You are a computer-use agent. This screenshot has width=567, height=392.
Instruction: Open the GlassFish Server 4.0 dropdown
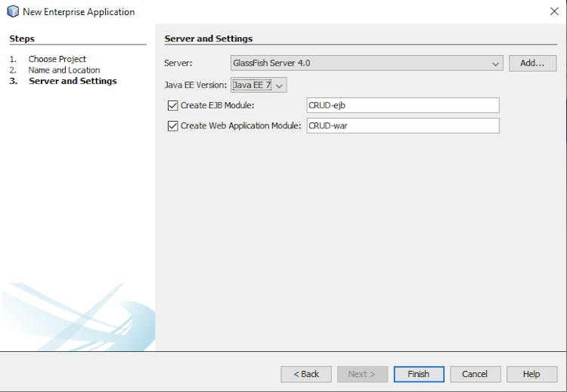pyautogui.click(x=367, y=63)
